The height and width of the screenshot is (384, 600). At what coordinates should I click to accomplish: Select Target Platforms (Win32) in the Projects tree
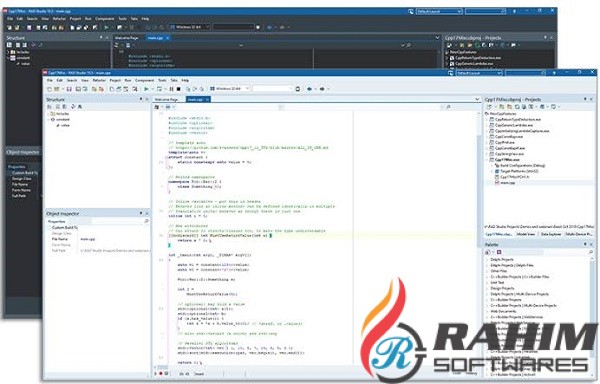519,171
